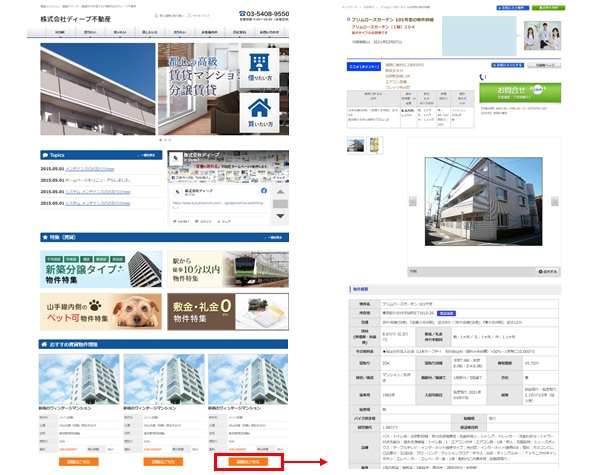Click the HOME navigation menu item
Screen dimensions: 600x475
click(60, 32)
